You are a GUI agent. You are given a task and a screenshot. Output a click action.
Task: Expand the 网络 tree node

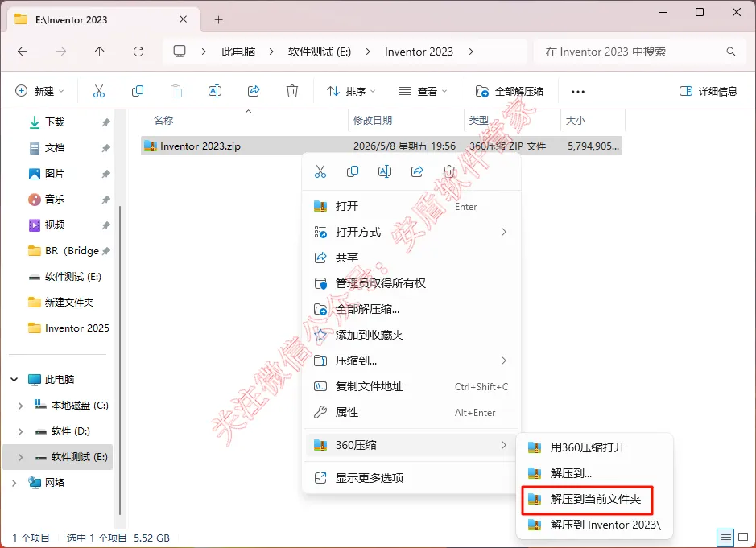click(x=14, y=483)
